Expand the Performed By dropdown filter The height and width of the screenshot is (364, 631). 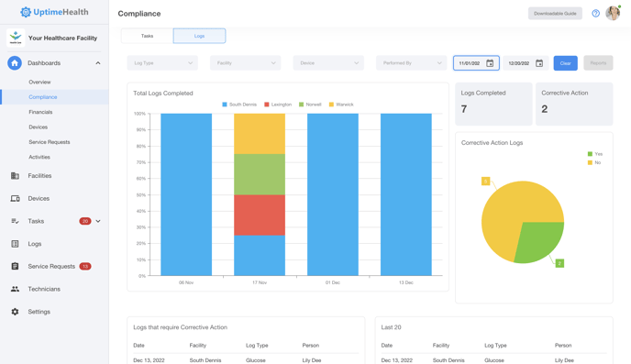tap(411, 63)
